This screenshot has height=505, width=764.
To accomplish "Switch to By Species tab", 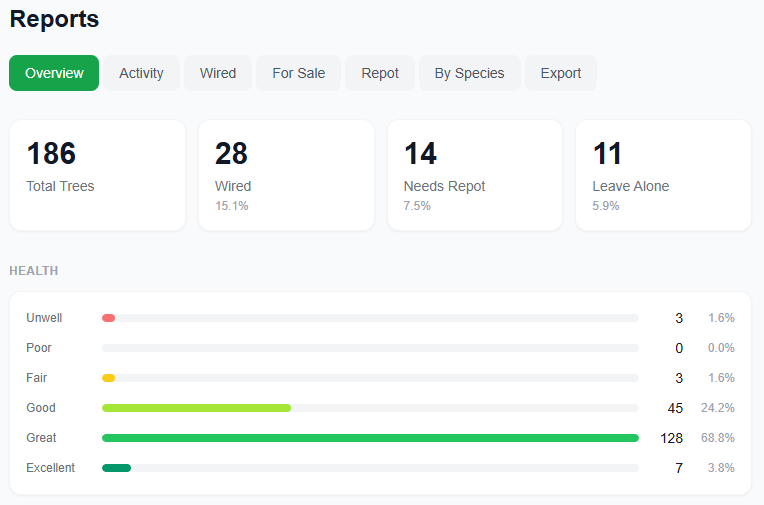I will pos(470,73).
